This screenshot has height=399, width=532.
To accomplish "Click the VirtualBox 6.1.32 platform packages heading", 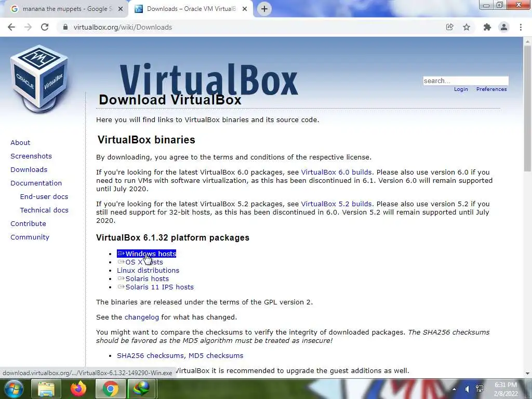I will click(x=172, y=237).
